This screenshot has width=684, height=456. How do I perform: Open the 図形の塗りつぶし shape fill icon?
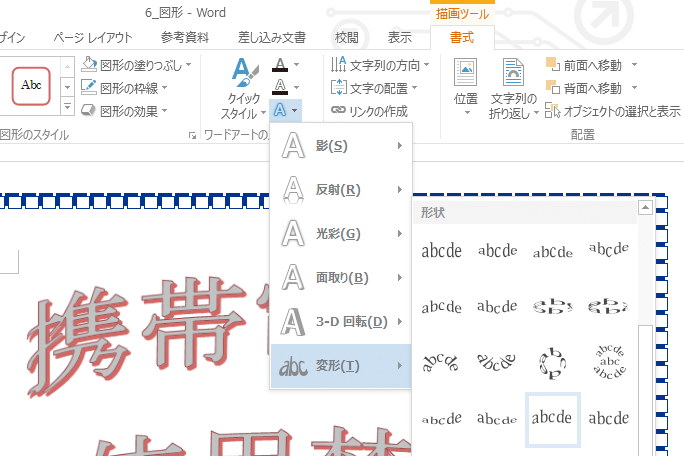89,65
